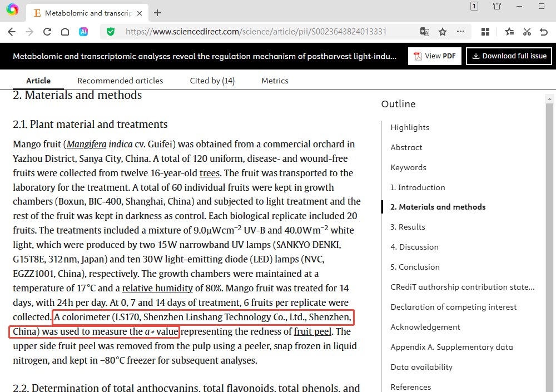Click the ScienceDirect URL address field
Screen dimensions: 556x392
[x=256, y=32]
